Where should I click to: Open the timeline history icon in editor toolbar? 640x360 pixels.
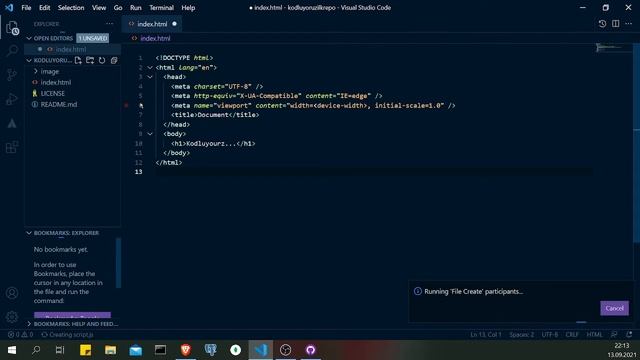coord(602,24)
